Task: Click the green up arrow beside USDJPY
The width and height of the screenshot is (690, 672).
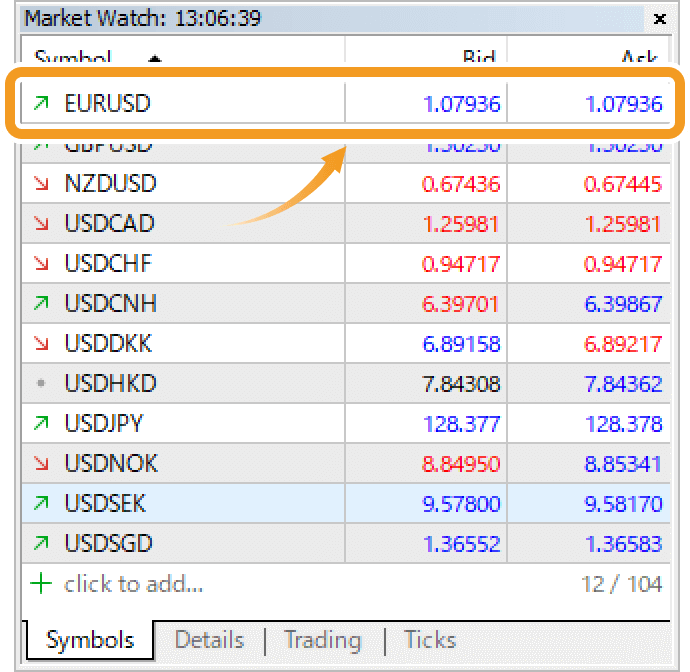Action: click(x=41, y=423)
